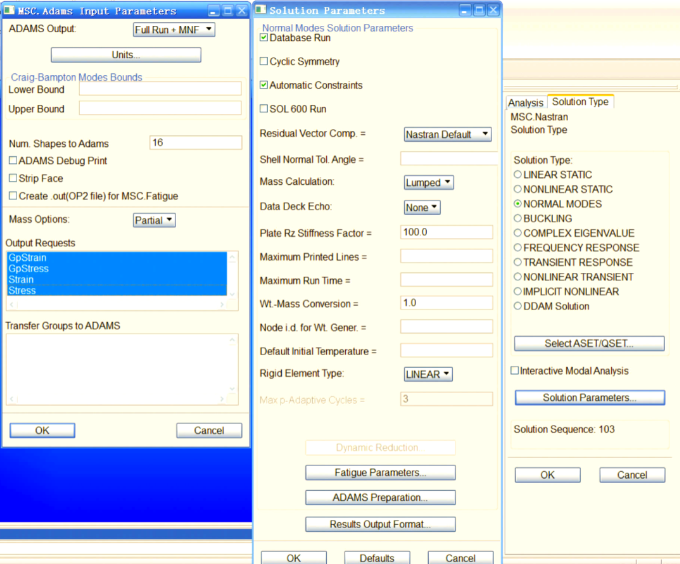Click Solution Parameters window title icon

[x=260, y=9]
